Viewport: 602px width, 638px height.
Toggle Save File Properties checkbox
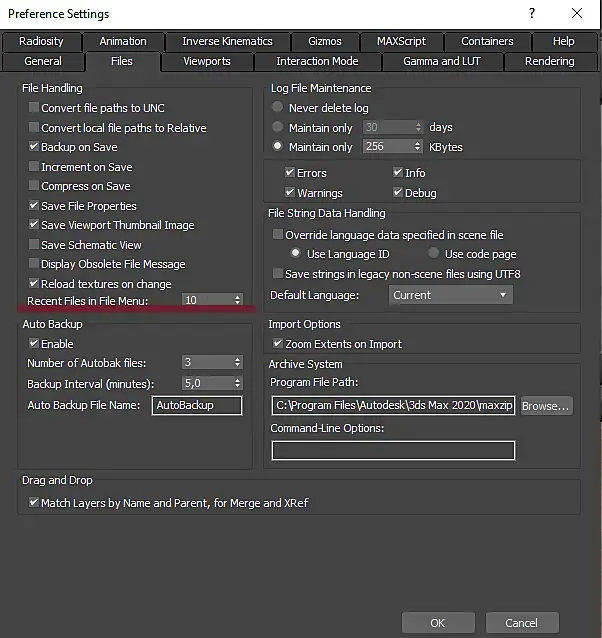click(x=34, y=205)
